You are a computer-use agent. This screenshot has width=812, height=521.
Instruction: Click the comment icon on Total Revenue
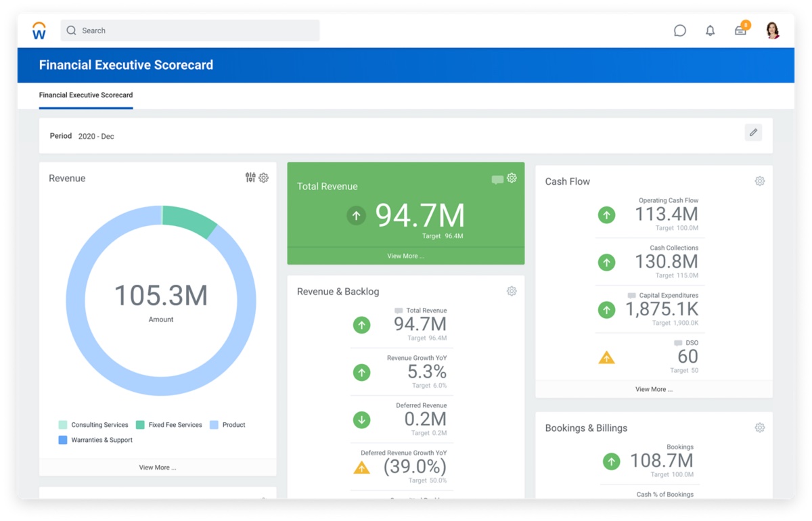click(x=498, y=178)
